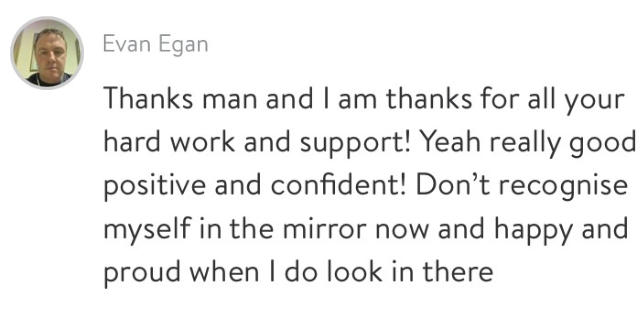Open Evan Egan's profile picture
644x322 pixels.
47,53
